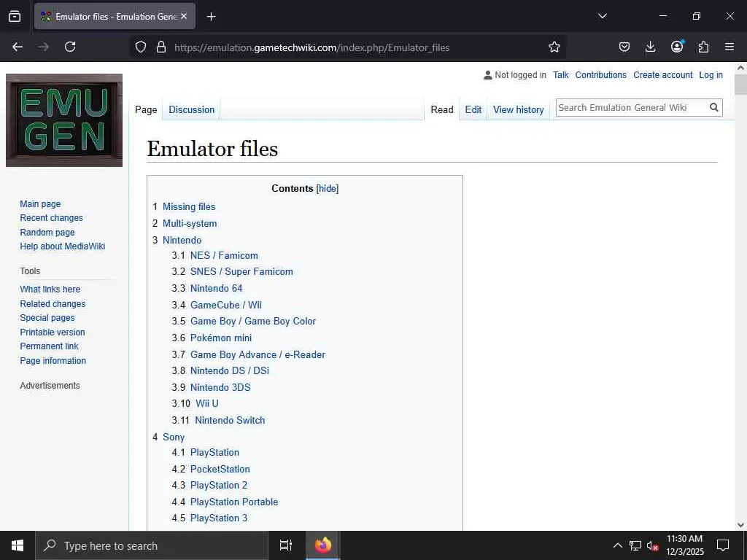Open the Nintendo 3DS contents link
This screenshot has height=560, width=747.
(x=220, y=387)
